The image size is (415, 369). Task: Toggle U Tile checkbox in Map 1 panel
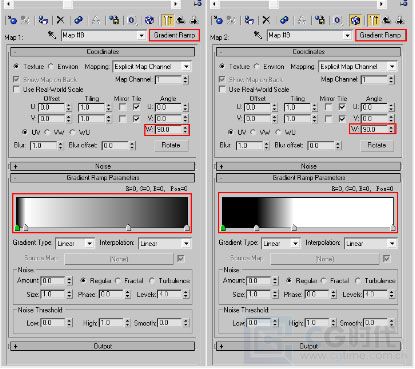(136, 107)
